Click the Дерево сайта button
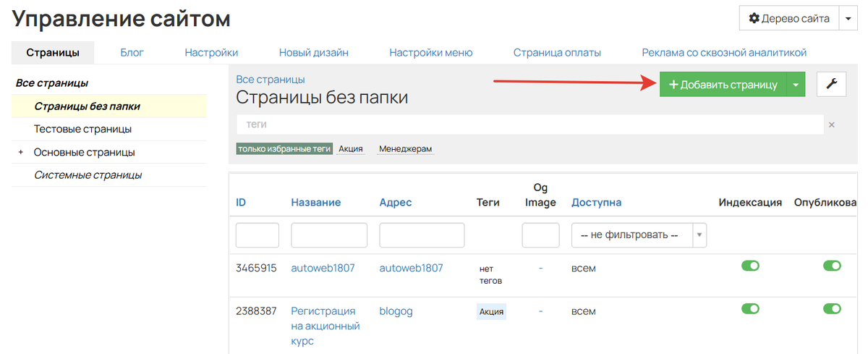Image resolution: width=868 pixels, height=354 pixels. 788,19
